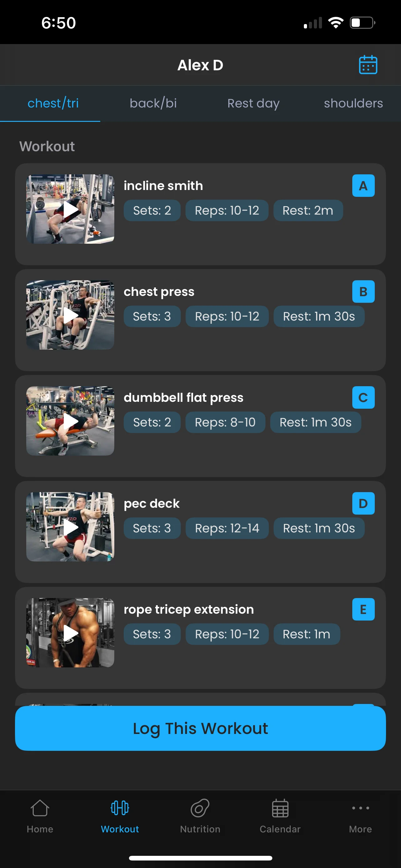
Task: Open the dumbbell flat press thumbnail
Action: [x=70, y=421]
